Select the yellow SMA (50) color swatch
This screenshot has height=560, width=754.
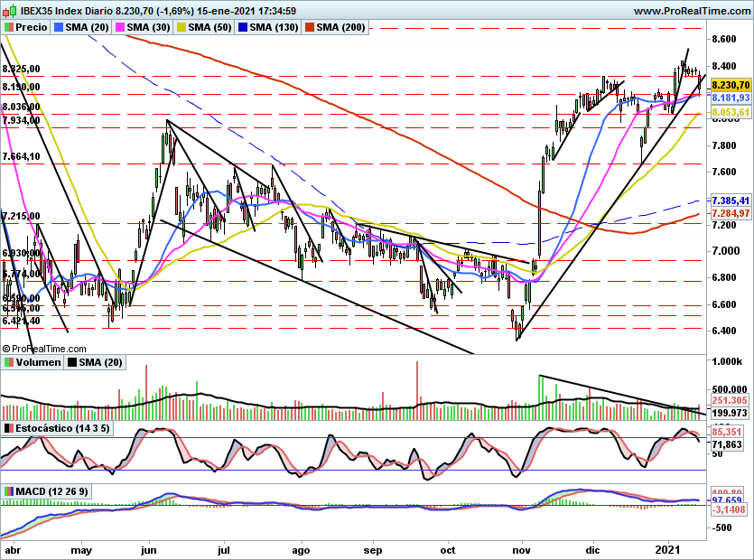182,27
